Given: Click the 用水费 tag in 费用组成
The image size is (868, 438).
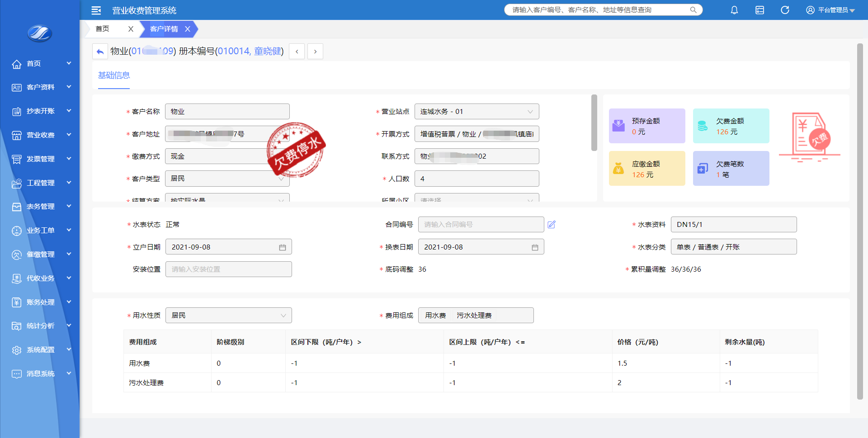Looking at the screenshot, I should click(x=435, y=316).
